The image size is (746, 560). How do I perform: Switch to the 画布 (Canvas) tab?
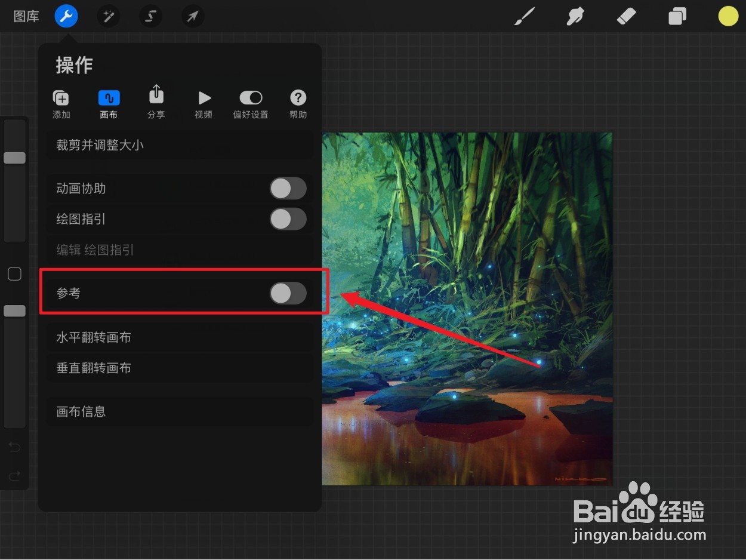[109, 104]
